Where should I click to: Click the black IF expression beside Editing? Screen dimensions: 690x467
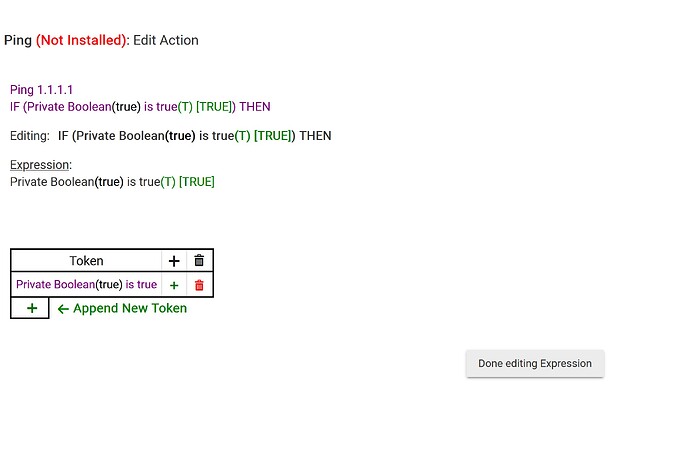click(x=194, y=136)
